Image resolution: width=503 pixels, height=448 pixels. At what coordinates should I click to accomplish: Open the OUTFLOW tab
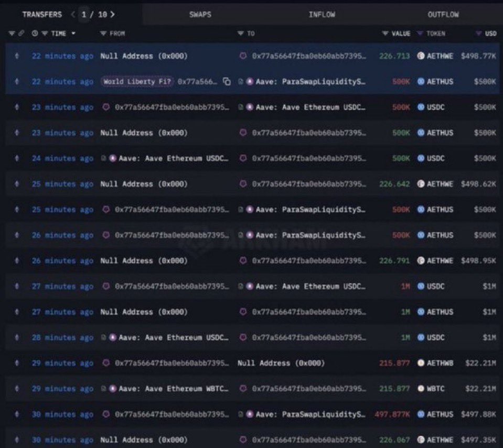[x=443, y=15]
